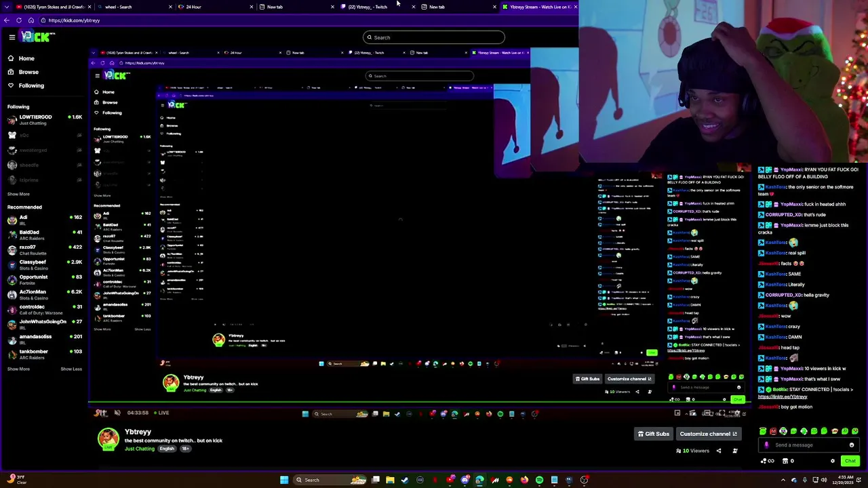Open chat settings gear icon
This screenshot has height=488, width=868.
click(833, 461)
